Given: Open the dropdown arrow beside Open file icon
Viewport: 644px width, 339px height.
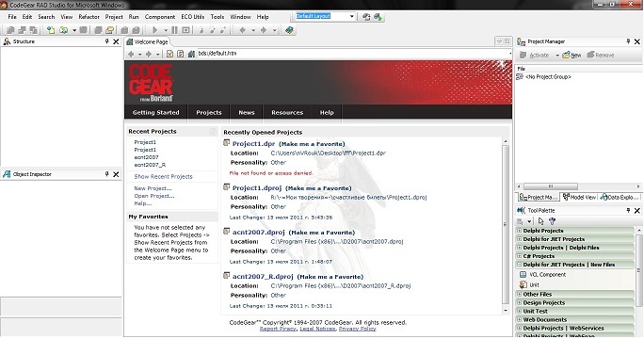Looking at the screenshot, I should [x=74, y=30].
